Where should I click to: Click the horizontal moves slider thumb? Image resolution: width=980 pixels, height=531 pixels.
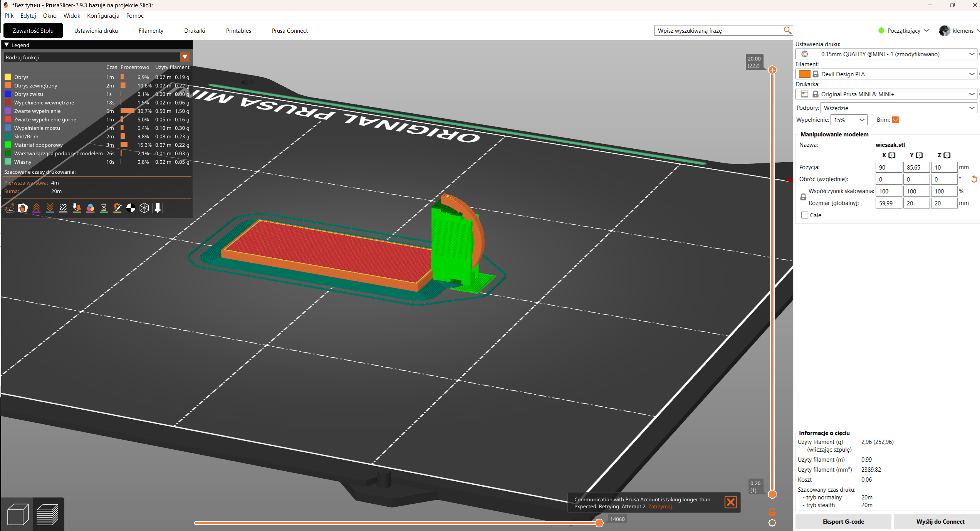599,523
